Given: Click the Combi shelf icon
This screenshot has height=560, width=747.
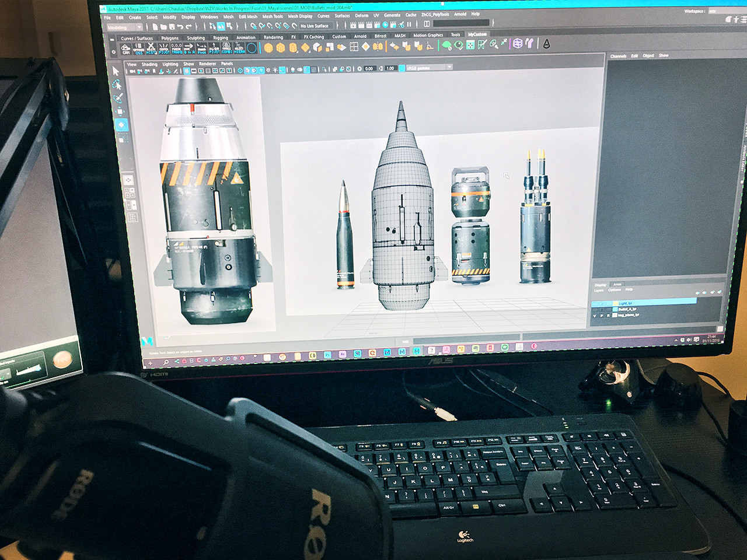Looking at the screenshot, I should [226, 48].
